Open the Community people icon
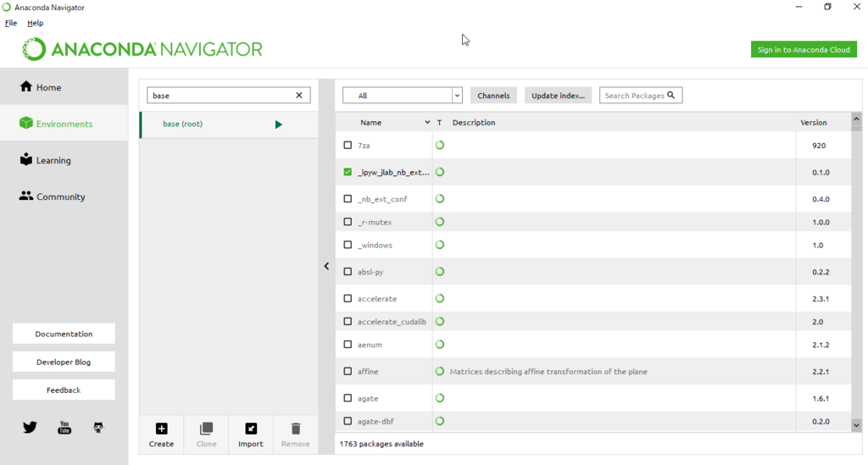Image resolution: width=868 pixels, height=465 pixels. [26, 196]
